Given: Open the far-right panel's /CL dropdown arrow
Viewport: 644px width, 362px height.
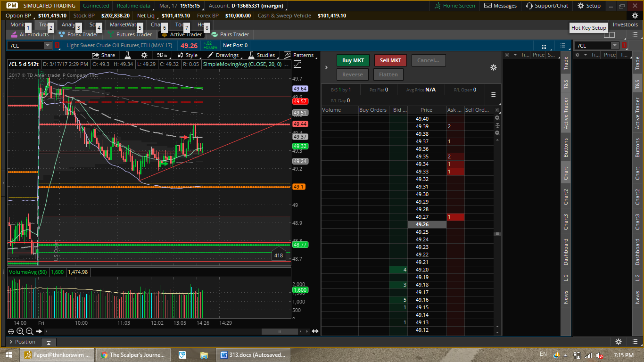Looking at the screenshot, I should (615, 45).
